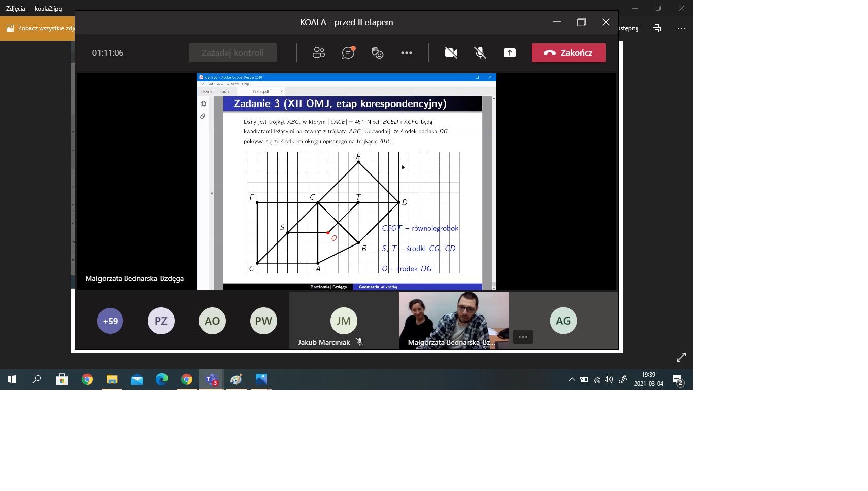Open more actions ellipsis in meeting toolbar
The image size is (868, 491).
pyautogui.click(x=407, y=53)
